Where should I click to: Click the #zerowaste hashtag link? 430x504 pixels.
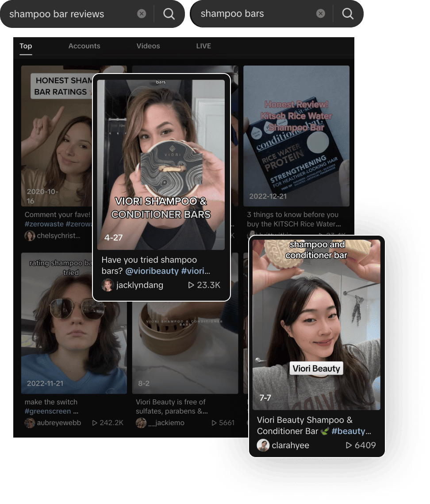pos(44,224)
